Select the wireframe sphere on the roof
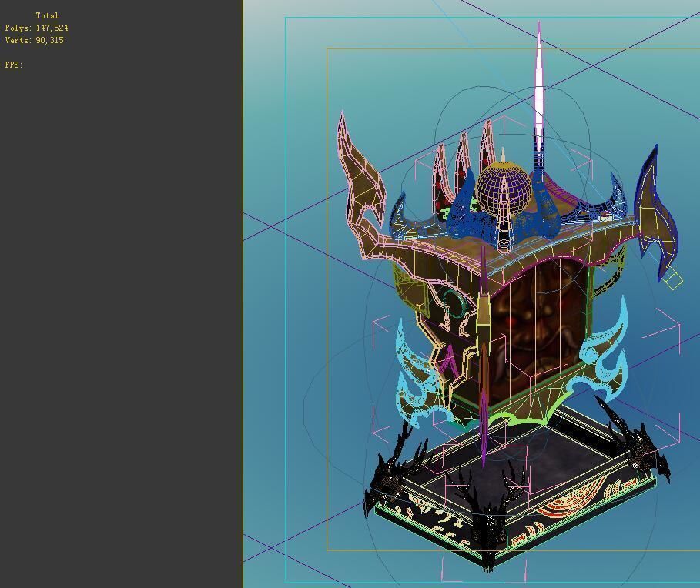Screen dimensions: 700x588 tap(503, 189)
